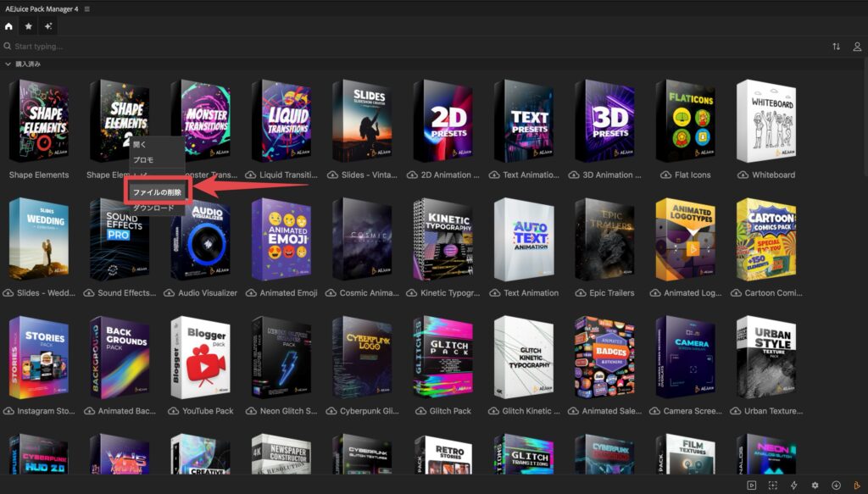
Task: Click the cloud download icon beside Whiteboard
Action: coord(743,175)
